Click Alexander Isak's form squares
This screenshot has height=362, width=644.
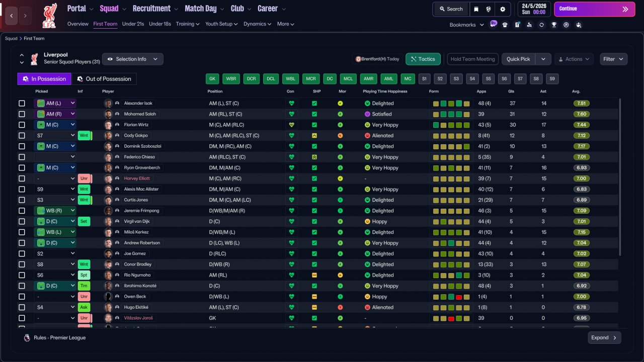(x=451, y=104)
